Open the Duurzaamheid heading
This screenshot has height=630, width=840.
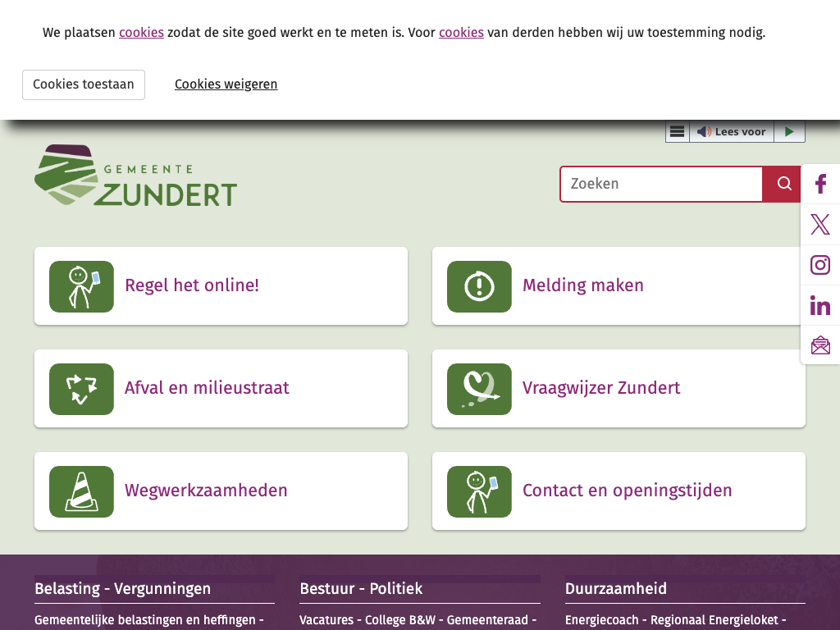pos(616,589)
